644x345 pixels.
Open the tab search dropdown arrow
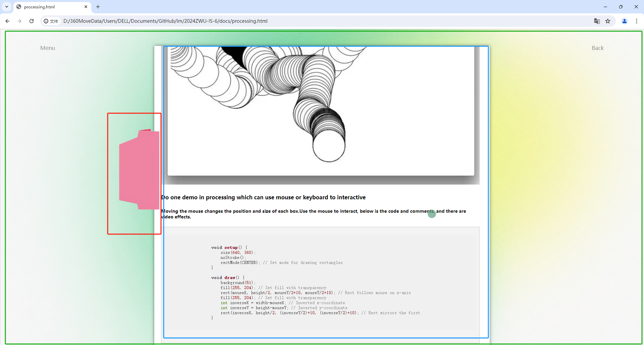point(7,7)
